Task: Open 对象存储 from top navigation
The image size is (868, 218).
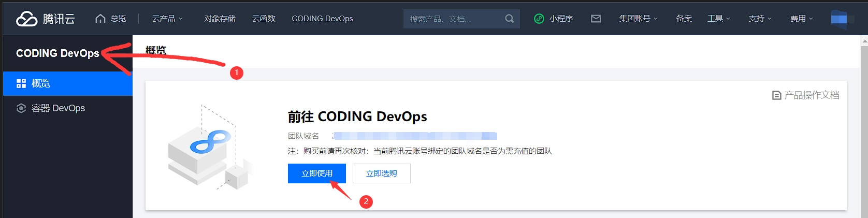Action: click(220, 19)
